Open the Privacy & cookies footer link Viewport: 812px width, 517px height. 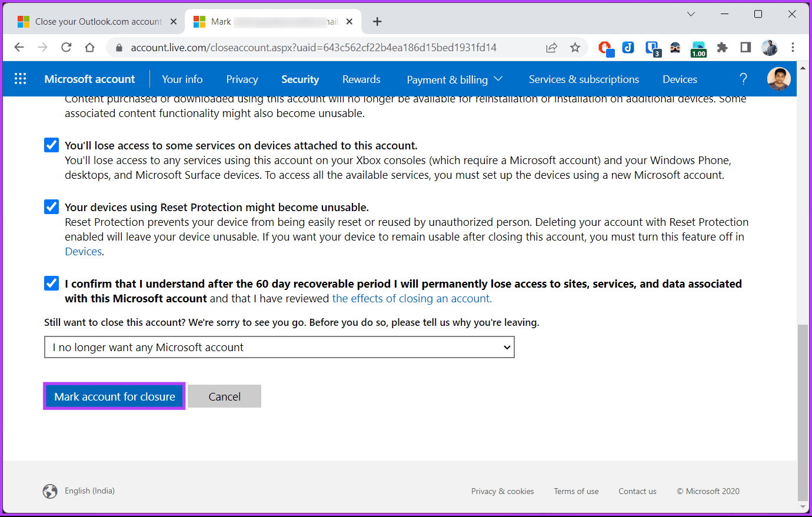502,491
